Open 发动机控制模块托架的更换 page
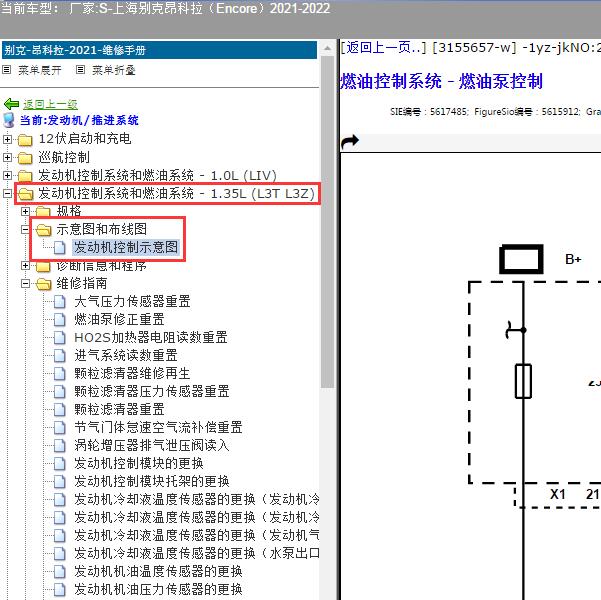Viewport: 601px width, 600px height. pyautogui.click(x=152, y=482)
